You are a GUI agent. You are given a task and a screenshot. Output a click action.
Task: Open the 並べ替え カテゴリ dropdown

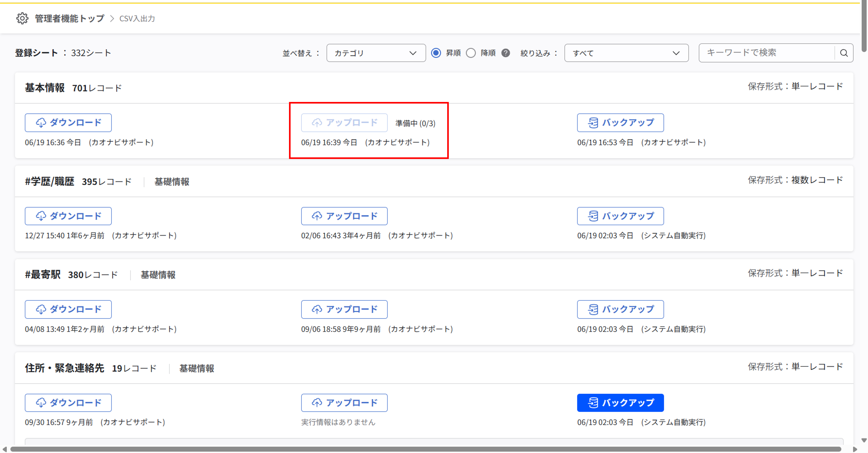coord(376,53)
